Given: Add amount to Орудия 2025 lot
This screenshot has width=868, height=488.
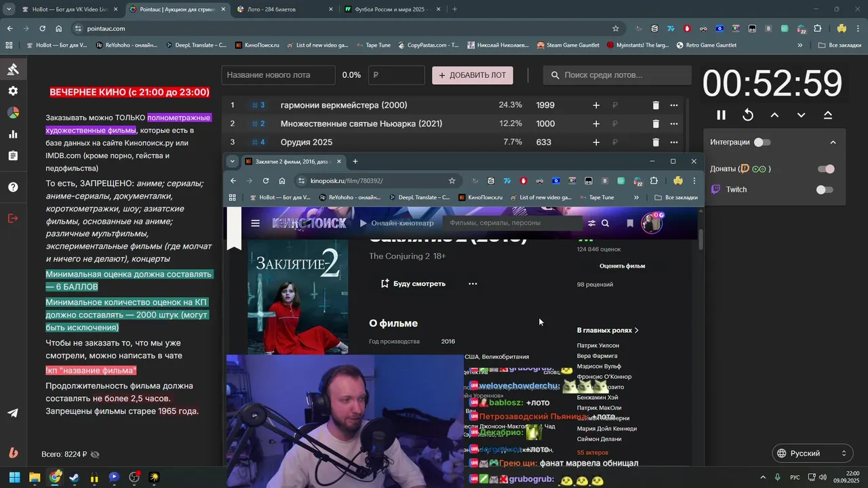Looking at the screenshot, I should coord(596,142).
